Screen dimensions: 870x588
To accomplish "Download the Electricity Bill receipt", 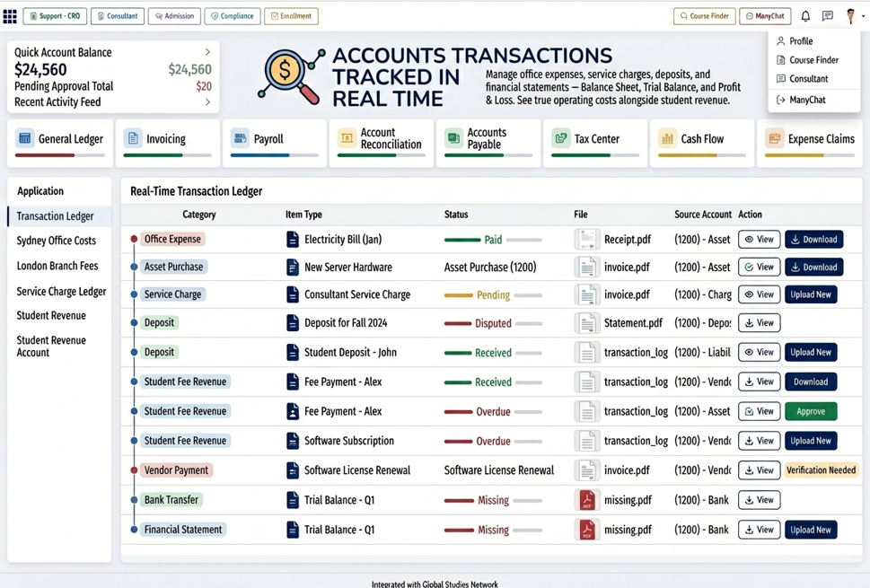I will click(814, 240).
